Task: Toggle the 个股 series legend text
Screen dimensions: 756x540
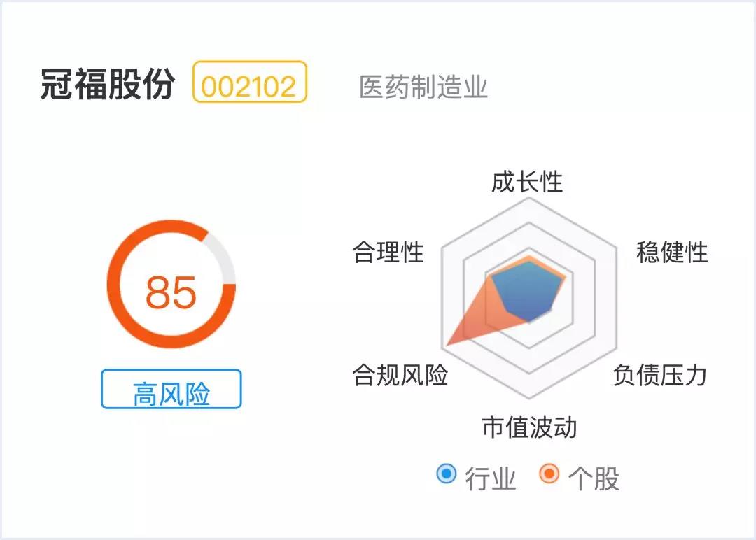Action: pyautogui.click(x=594, y=479)
